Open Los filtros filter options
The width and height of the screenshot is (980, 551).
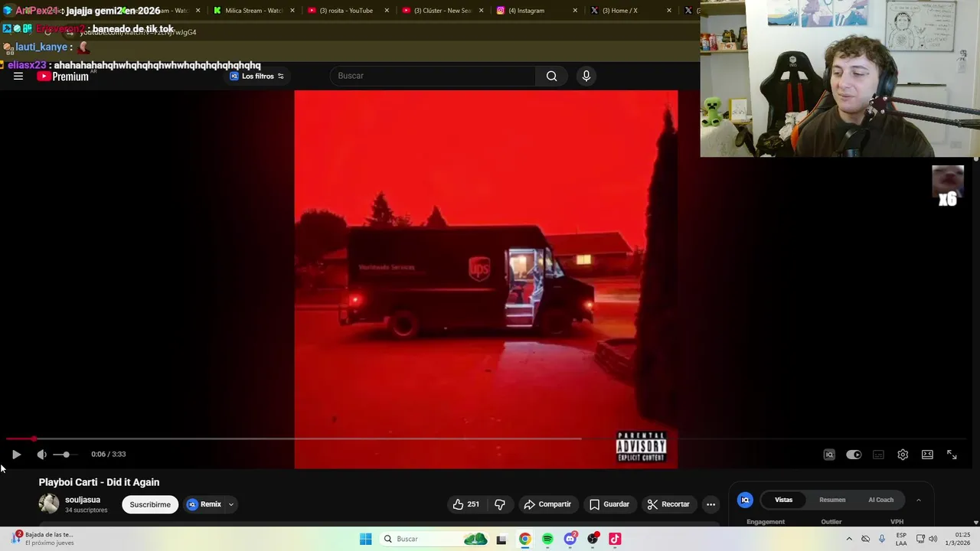pyautogui.click(x=257, y=76)
